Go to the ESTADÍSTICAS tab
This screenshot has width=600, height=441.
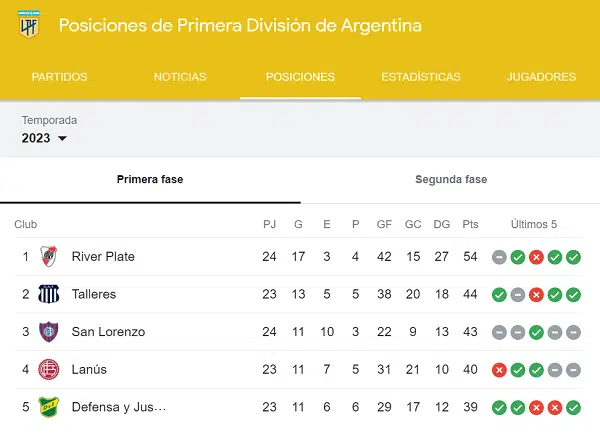[421, 77]
